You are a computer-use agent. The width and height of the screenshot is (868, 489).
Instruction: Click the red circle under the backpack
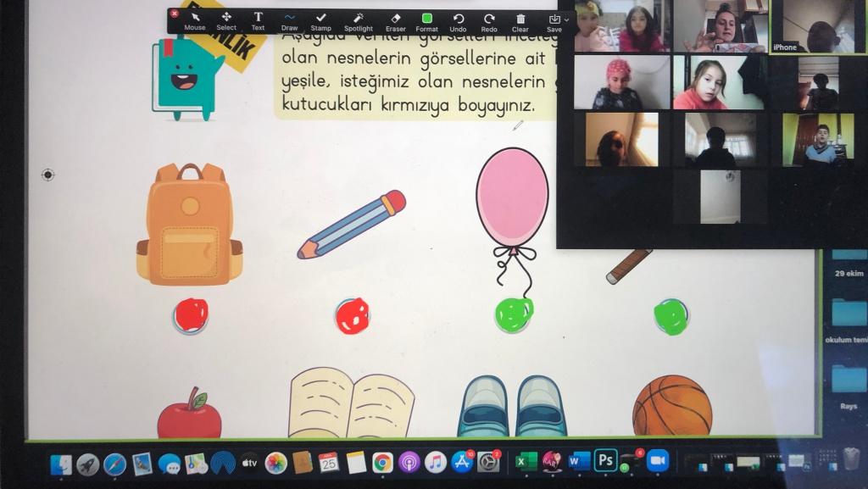tap(190, 315)
